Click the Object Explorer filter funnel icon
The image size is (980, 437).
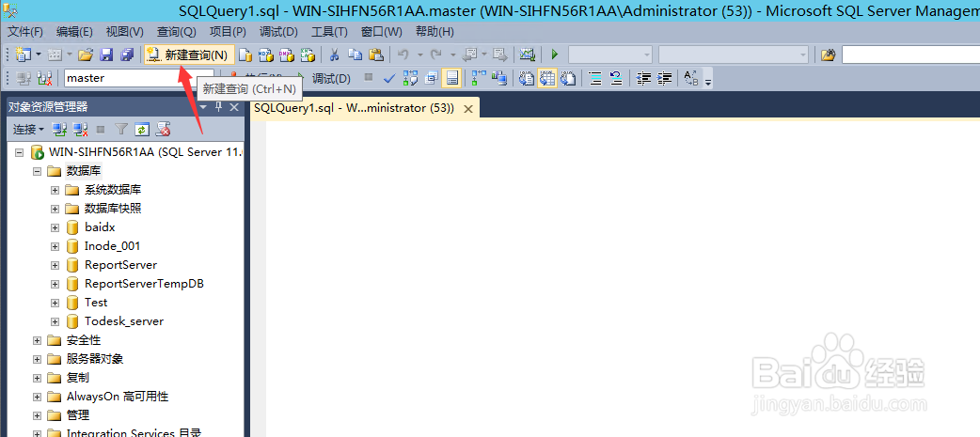(121, 130)
